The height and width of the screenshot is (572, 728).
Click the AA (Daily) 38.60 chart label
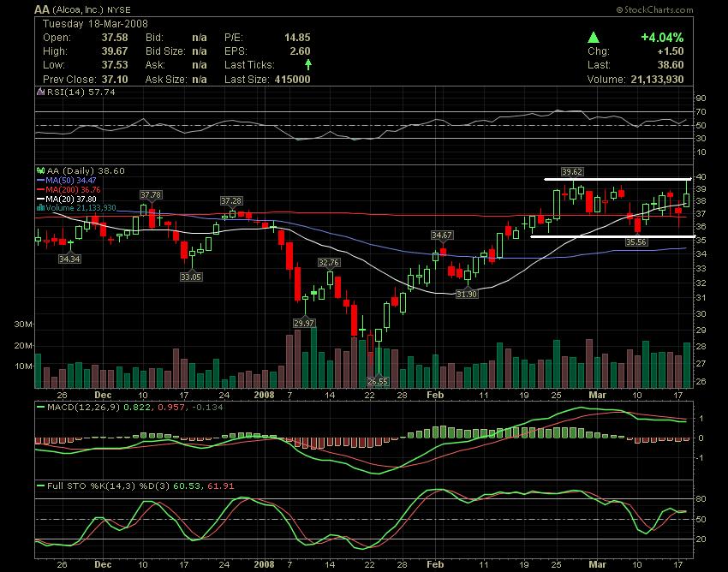(86, 171)
